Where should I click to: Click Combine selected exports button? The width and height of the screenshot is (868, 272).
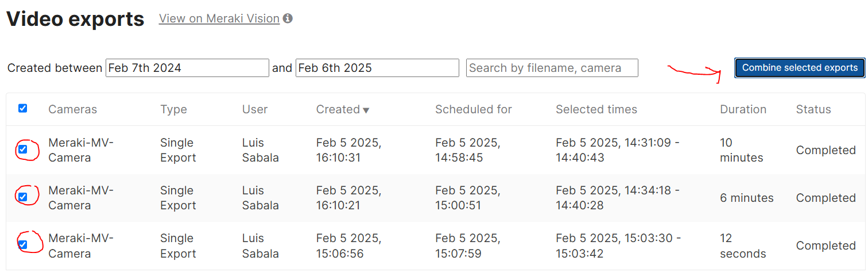800,68
